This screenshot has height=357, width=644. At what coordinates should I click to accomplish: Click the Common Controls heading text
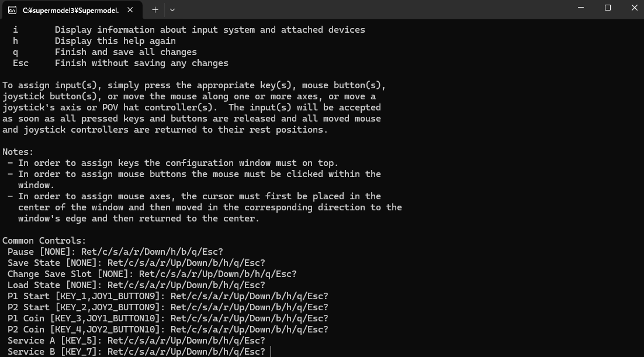pos(44,241)
